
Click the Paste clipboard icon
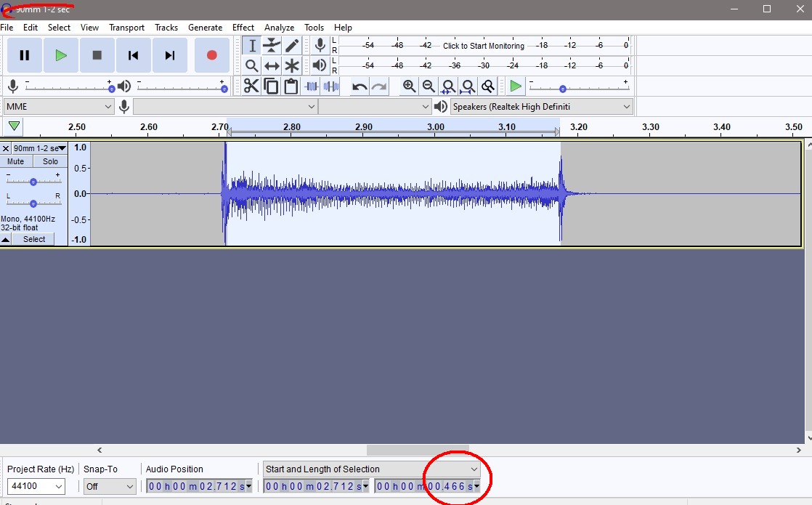(291, 86)
